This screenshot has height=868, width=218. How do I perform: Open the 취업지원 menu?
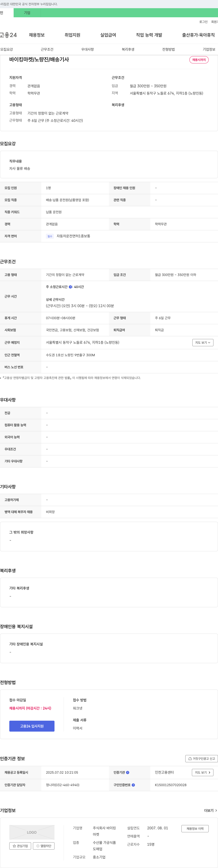[x=72, y=35]
